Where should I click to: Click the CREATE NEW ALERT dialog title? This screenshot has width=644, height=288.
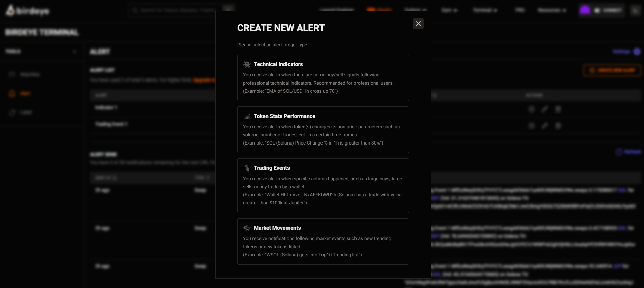coord(281,28)
